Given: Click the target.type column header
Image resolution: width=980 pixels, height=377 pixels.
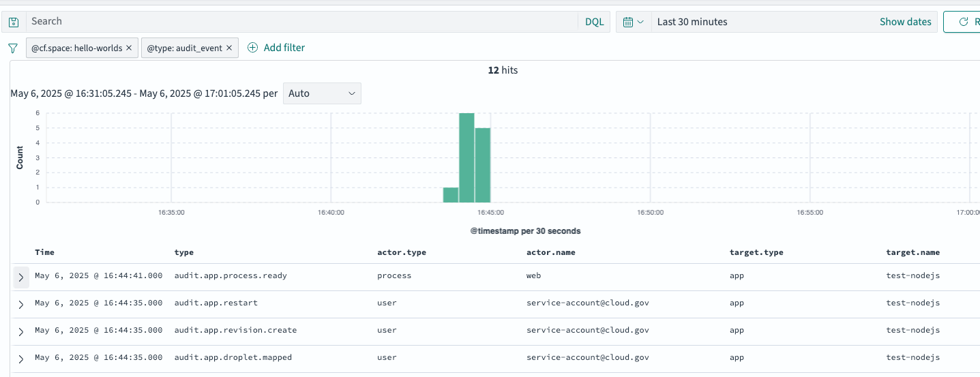Looking at the screenshot, I should click(x=756, y=252).
